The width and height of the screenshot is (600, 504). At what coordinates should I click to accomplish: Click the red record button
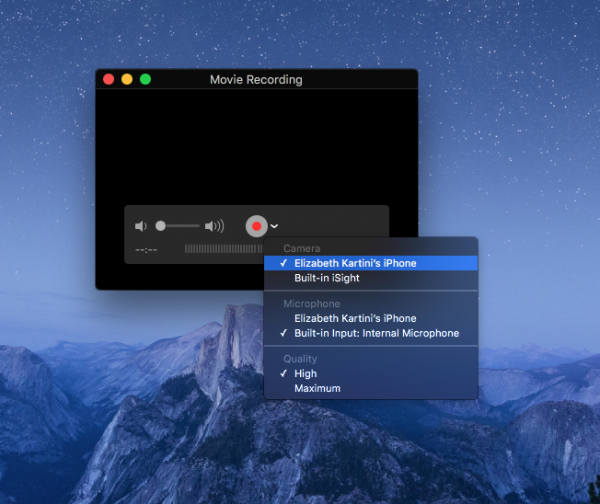(256, 226)
